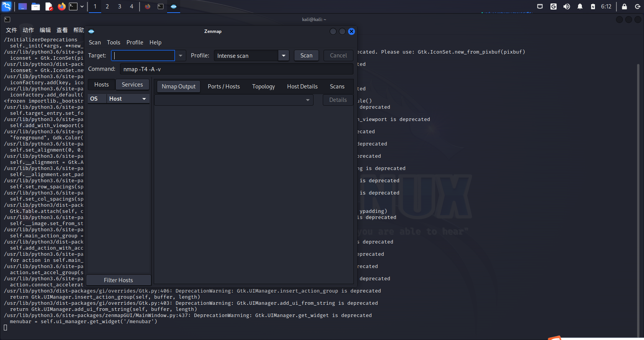Open Zenmap Tools menu
The height and width of the screenshot is (340, 644).
tap(113, 42)
